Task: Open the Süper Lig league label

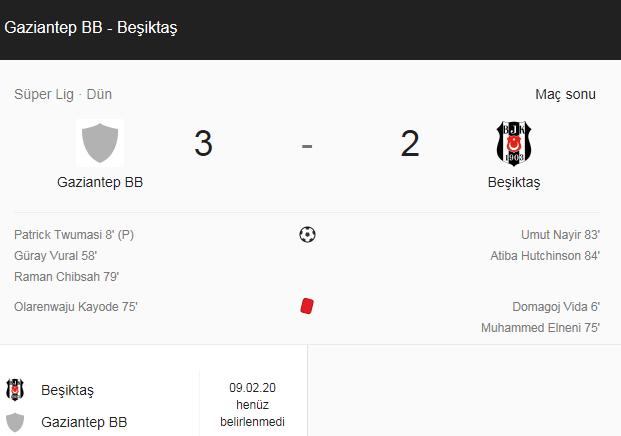Action: 44,95
